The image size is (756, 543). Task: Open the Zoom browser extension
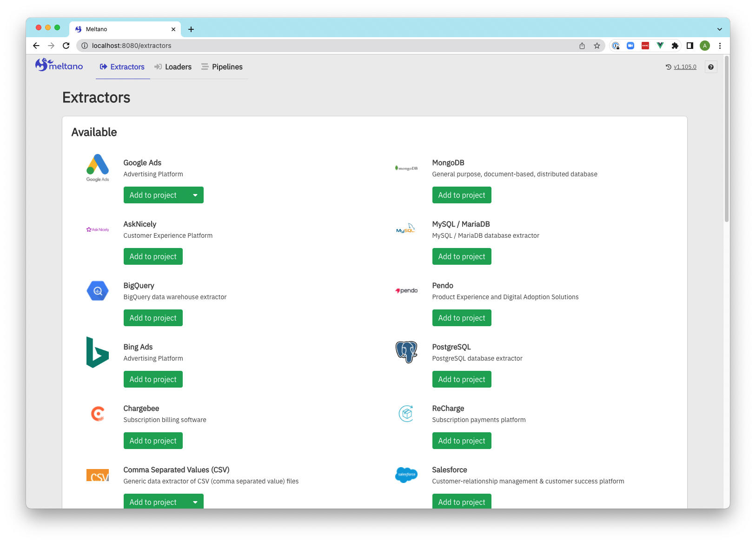pos(630,46)
